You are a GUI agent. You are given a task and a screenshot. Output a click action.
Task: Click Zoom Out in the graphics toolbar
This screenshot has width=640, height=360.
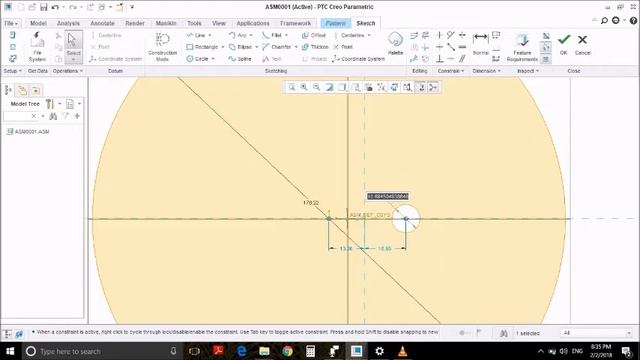pos(317,87)
